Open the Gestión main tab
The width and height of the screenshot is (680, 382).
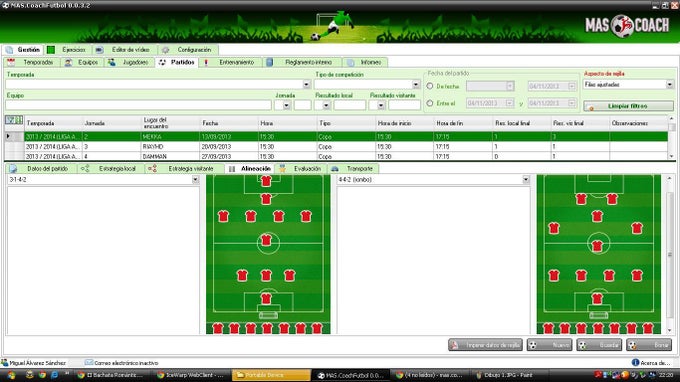tap(23, 50)
